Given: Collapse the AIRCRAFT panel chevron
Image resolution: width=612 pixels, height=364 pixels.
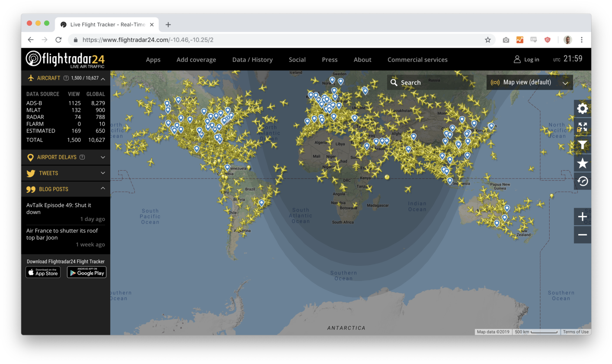Looking at the screenshot, I should pos(103,79).
